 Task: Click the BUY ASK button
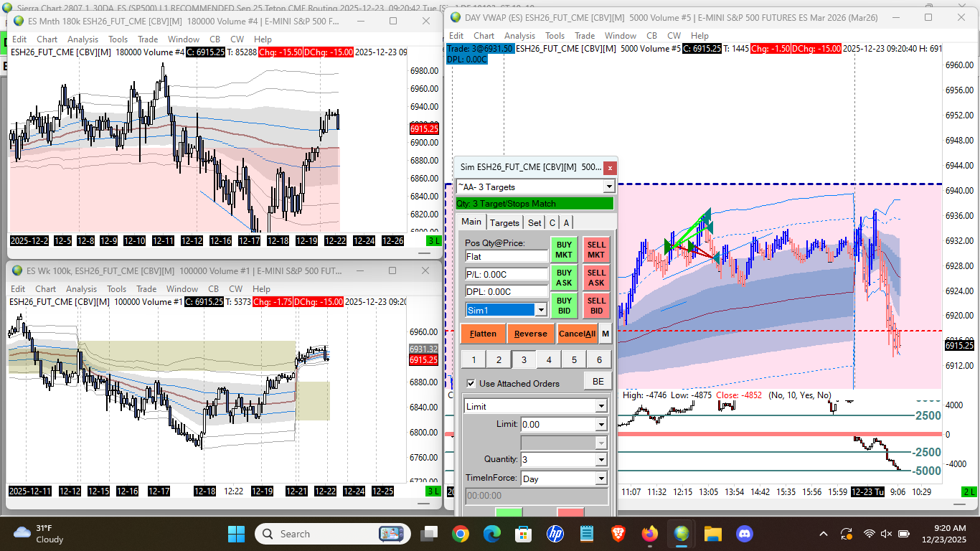[x=564, y=278]
